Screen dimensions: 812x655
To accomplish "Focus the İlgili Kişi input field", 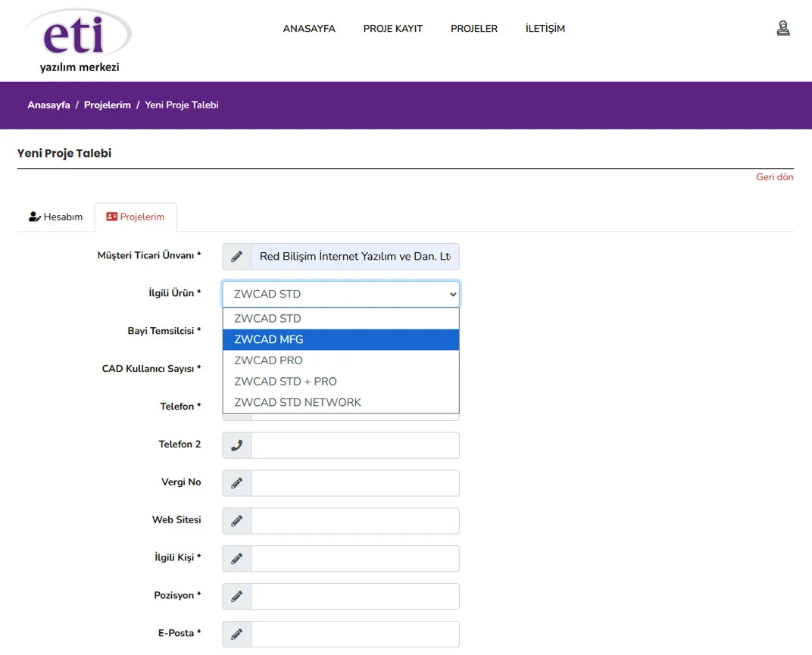I will (355, 559).
